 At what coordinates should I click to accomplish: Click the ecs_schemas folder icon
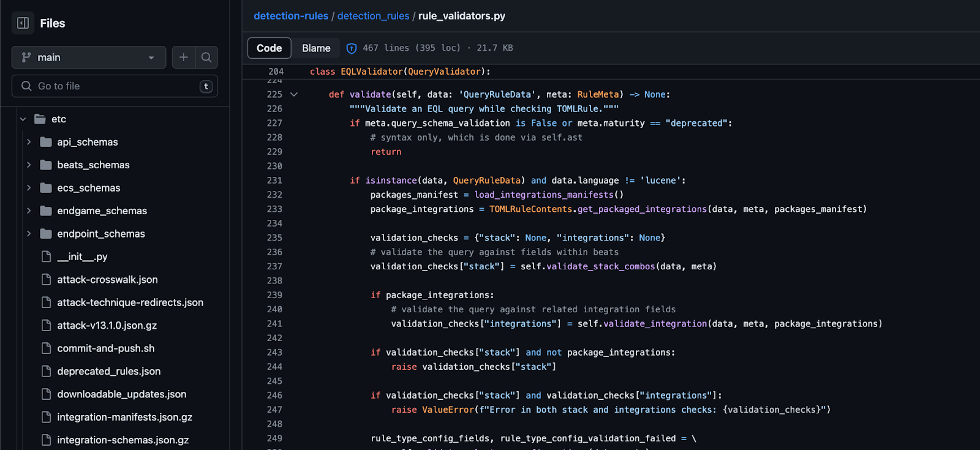pos(46,188)
